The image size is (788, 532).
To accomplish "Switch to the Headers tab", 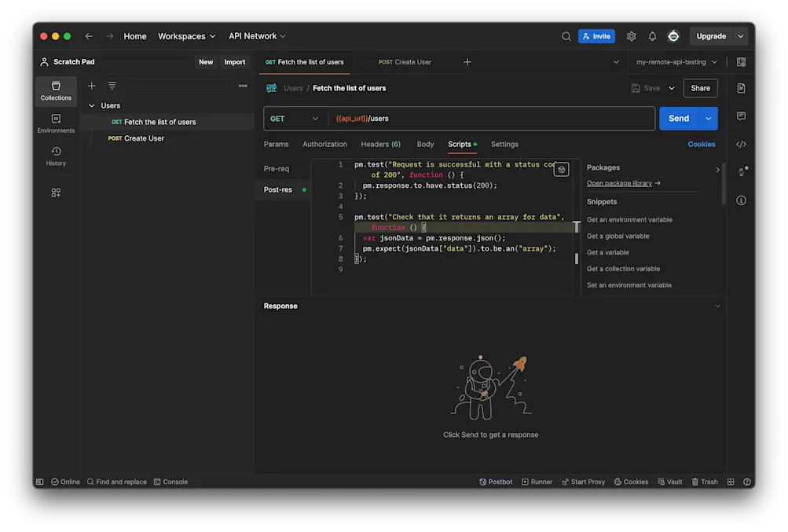I will (380, 145).
